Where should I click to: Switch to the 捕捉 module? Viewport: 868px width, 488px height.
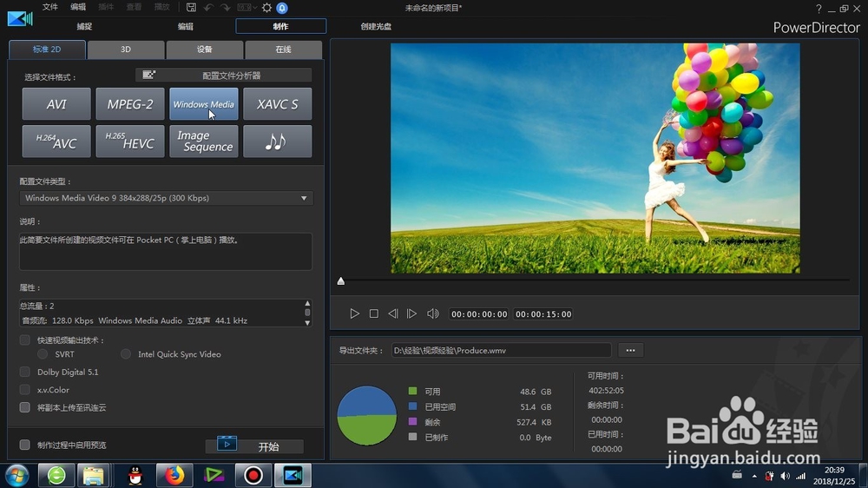84,26
